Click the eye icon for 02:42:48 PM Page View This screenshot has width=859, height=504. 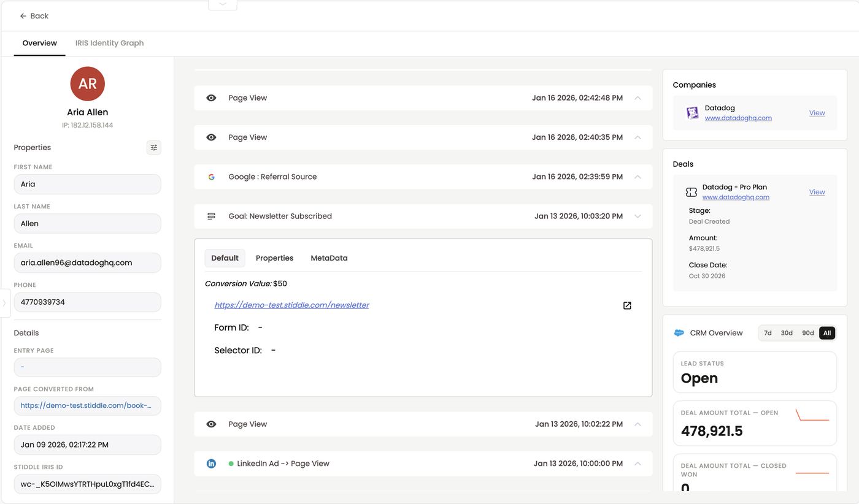(x=211, y=98)
